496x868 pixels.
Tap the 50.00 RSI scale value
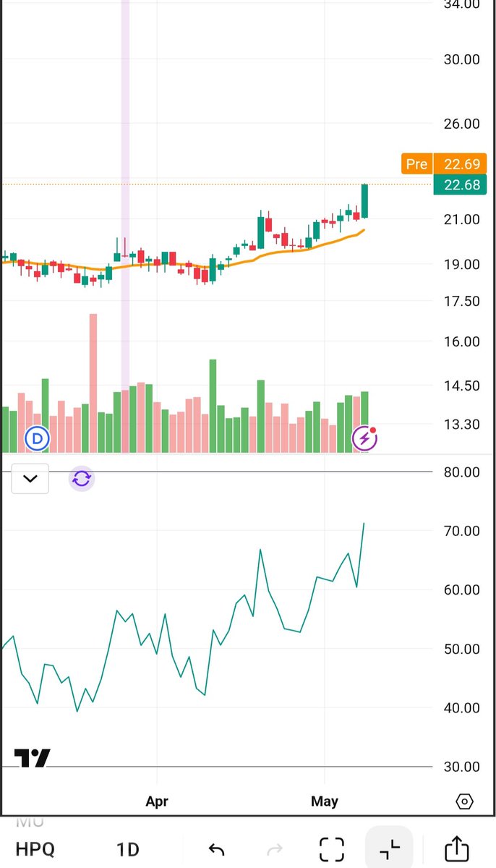click(x=462, y=649)
